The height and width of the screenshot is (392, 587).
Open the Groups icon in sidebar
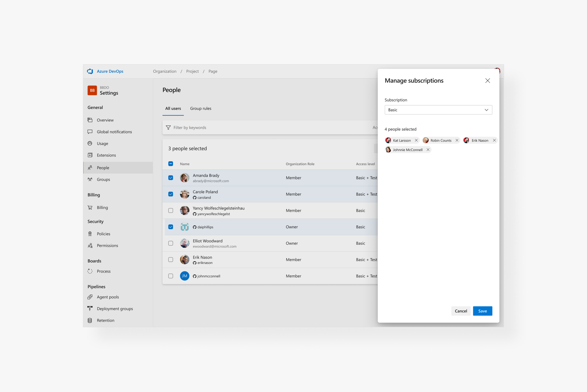tap(90, 179)
